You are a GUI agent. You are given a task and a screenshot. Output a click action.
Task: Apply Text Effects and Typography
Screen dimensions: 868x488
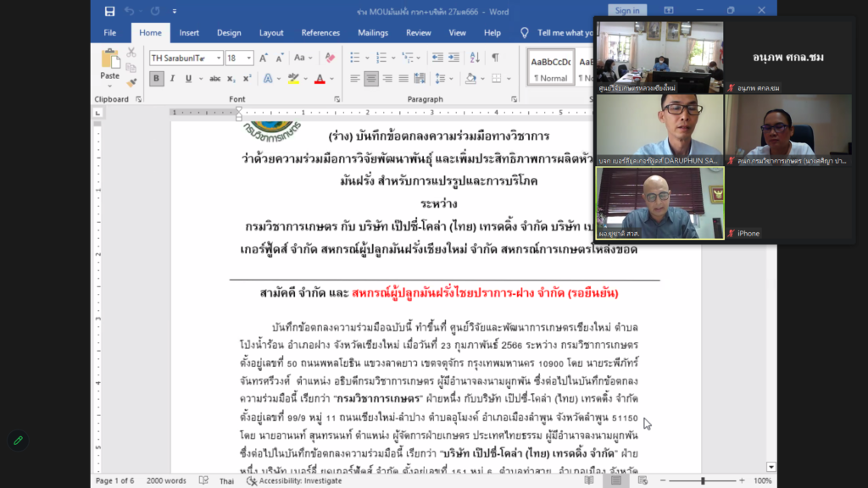coord(268,79)
